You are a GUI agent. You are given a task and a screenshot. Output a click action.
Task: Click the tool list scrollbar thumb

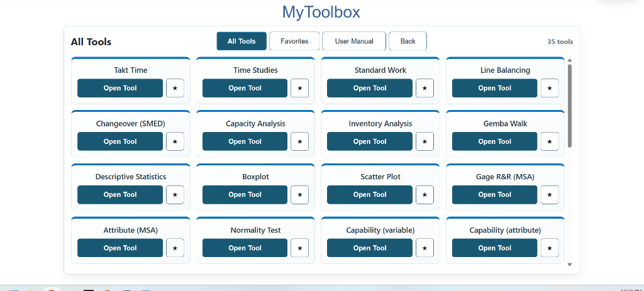(x=570, y=106)
